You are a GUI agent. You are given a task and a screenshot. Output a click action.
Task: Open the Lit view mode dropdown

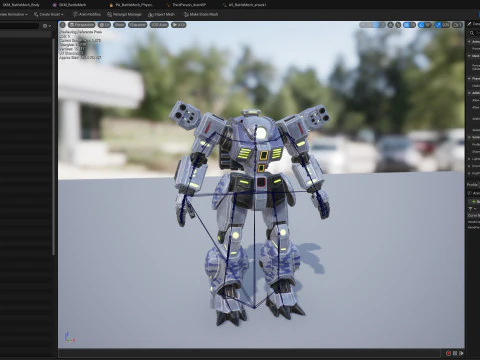click(x=104, y=25)
